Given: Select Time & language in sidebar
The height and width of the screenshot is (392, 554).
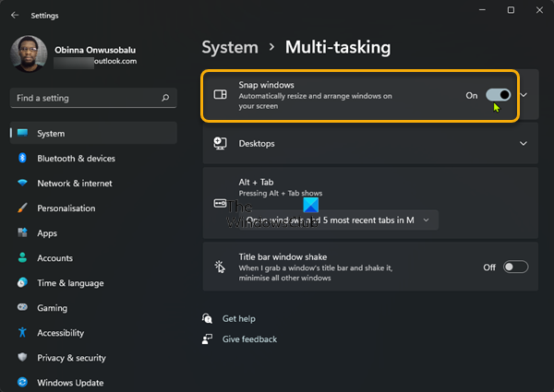Looking at the screenshot, I should pos(70,283).
